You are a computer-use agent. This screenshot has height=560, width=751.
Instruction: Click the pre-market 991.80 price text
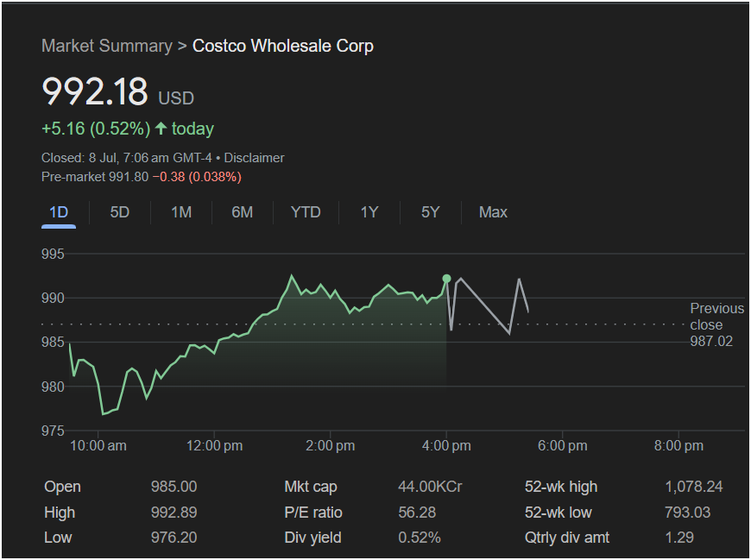95,177
